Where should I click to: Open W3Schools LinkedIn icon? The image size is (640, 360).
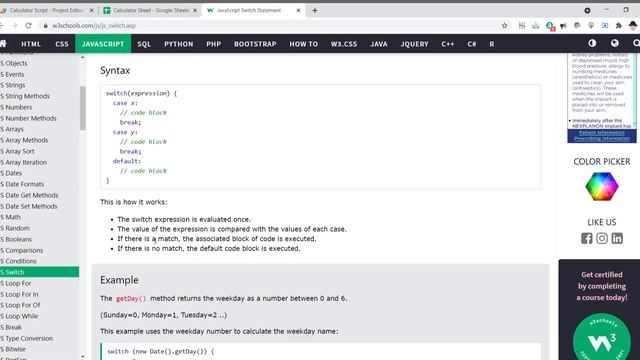click(x=617, y=238)
